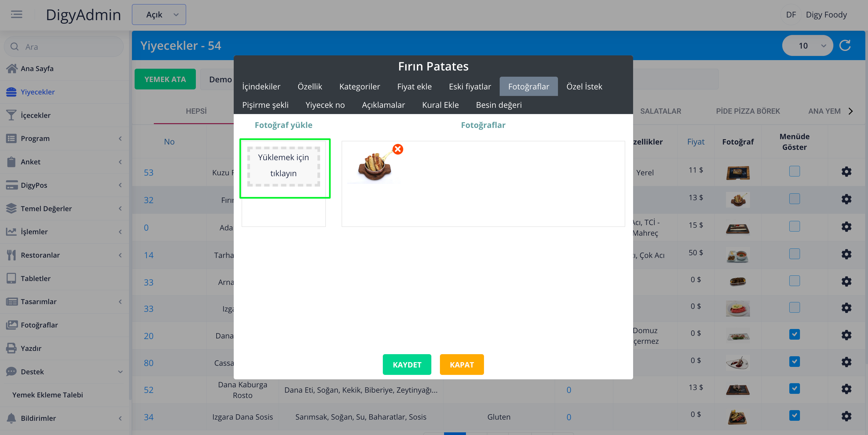Open the İçecekler section in the sidebar

pyautogui.click(x=36, y=115)
